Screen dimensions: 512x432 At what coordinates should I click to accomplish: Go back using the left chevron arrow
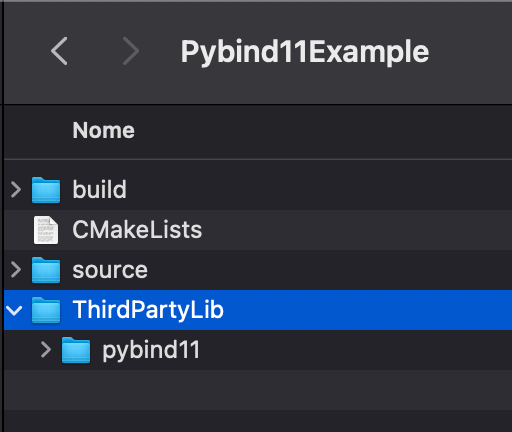59,51
